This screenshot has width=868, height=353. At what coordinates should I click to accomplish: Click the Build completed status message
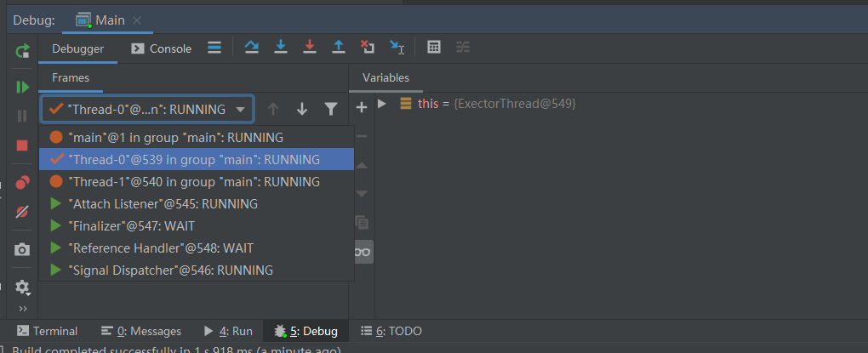[x=176, y=350]
